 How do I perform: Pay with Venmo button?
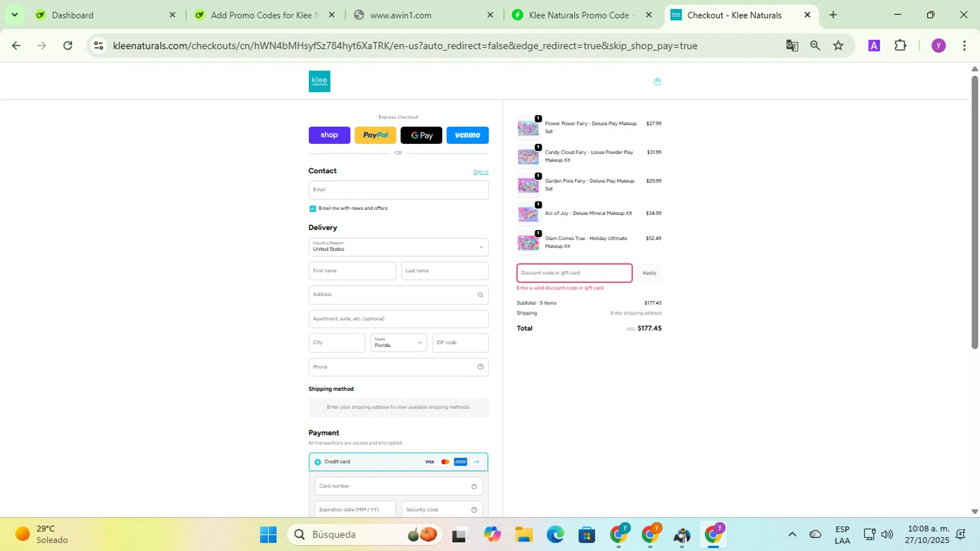468,135
